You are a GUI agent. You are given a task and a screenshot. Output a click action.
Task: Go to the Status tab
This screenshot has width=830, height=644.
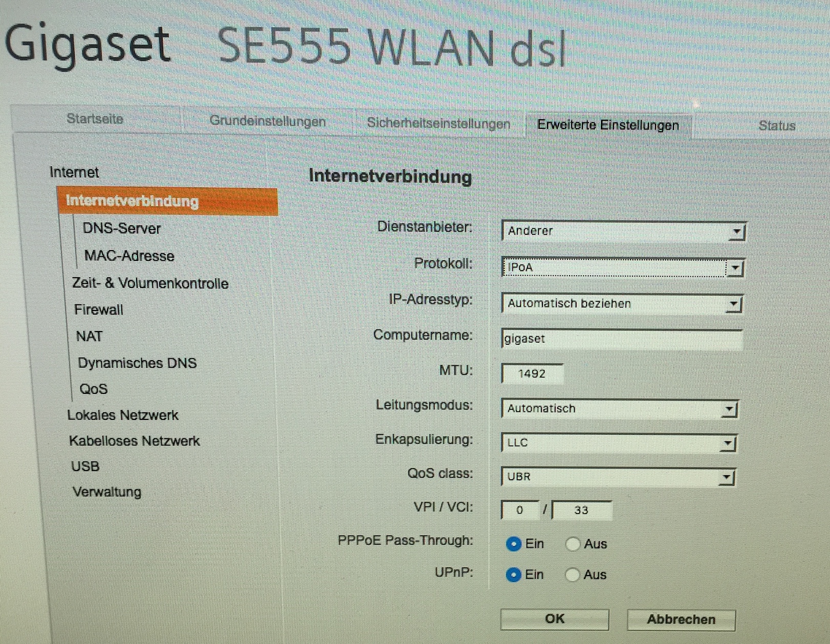tap(776, 126)
